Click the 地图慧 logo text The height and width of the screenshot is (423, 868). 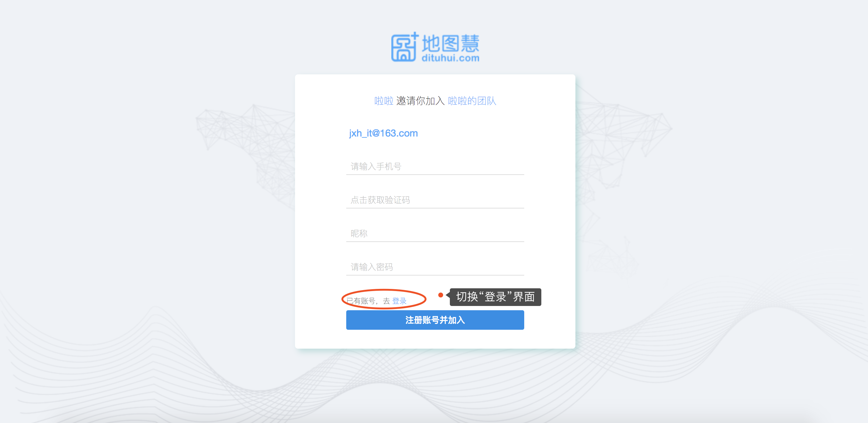click(x=450, y=43)
